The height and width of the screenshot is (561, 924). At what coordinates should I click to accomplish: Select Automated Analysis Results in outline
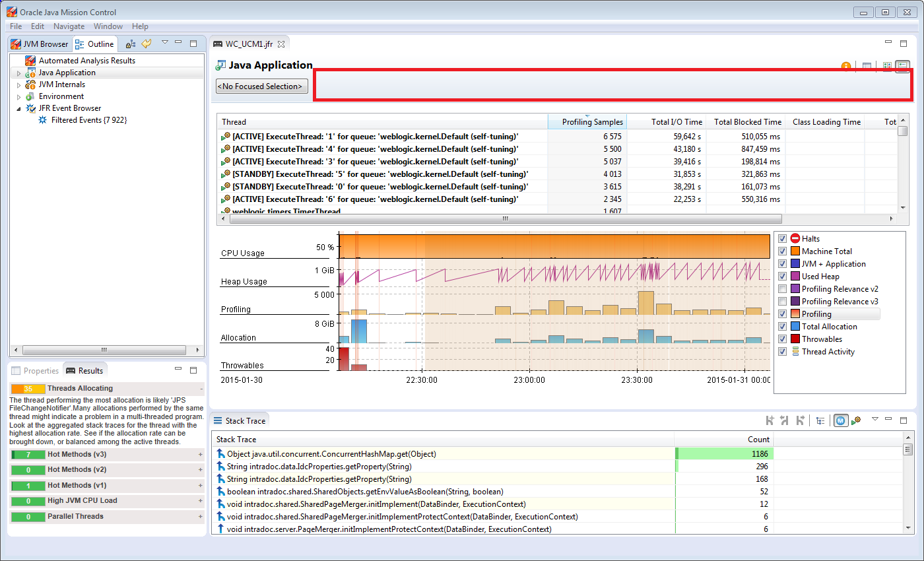[x=86, y=61]
